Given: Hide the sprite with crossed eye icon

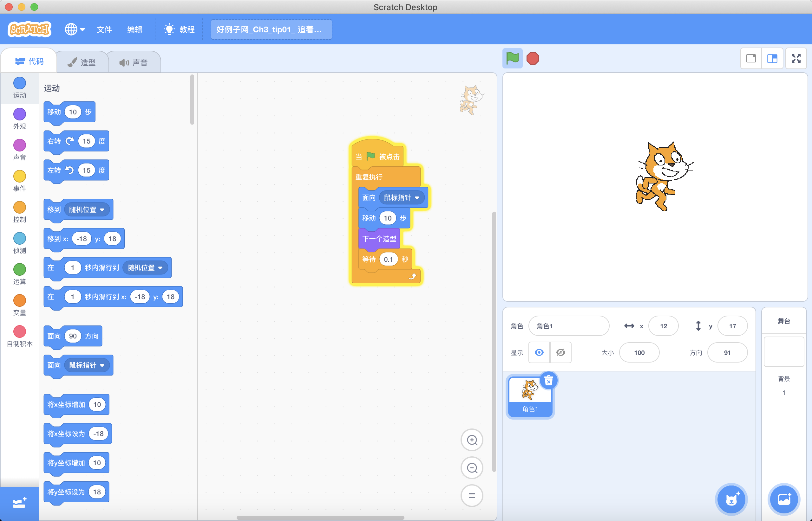Looking at the screenshot, I should coord(561,352).
